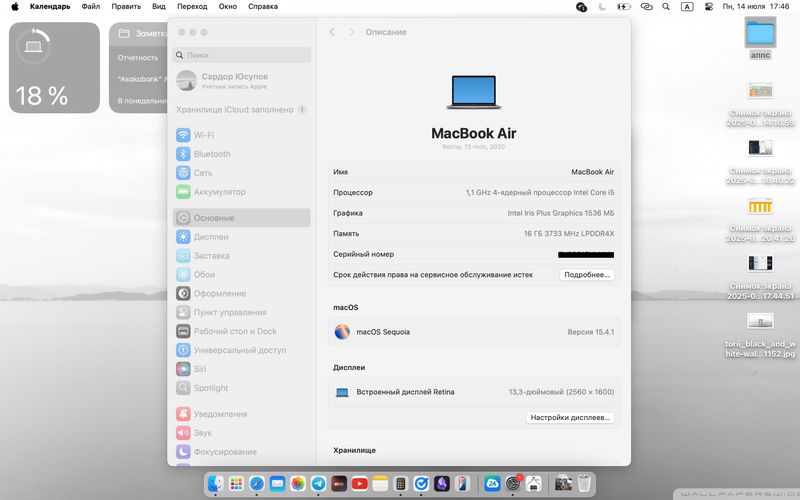
Task: Select screenshot file ending 17.44.51 on desktop
Action: tap(760, 277)
